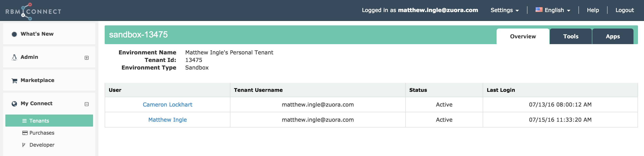Expand the Admin menu section
Screen dimensions: 644x156
tap(87, 58)
